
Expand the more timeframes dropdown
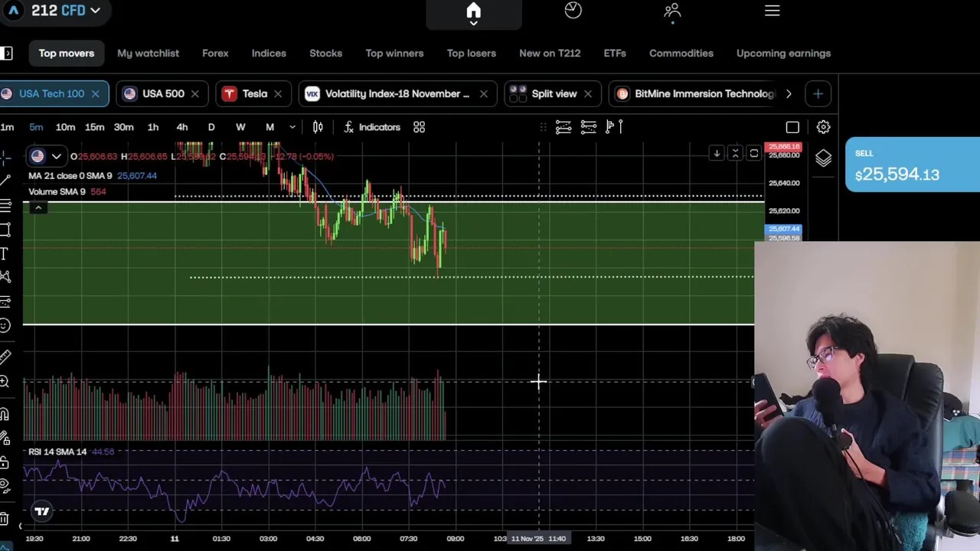(292, 127)
